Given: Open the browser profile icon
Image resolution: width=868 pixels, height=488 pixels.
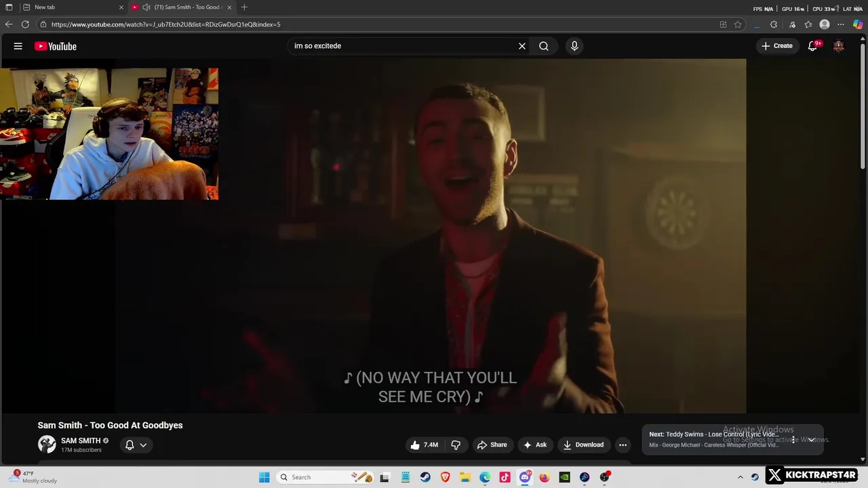Looking at the screenshot, I should 825,24.
